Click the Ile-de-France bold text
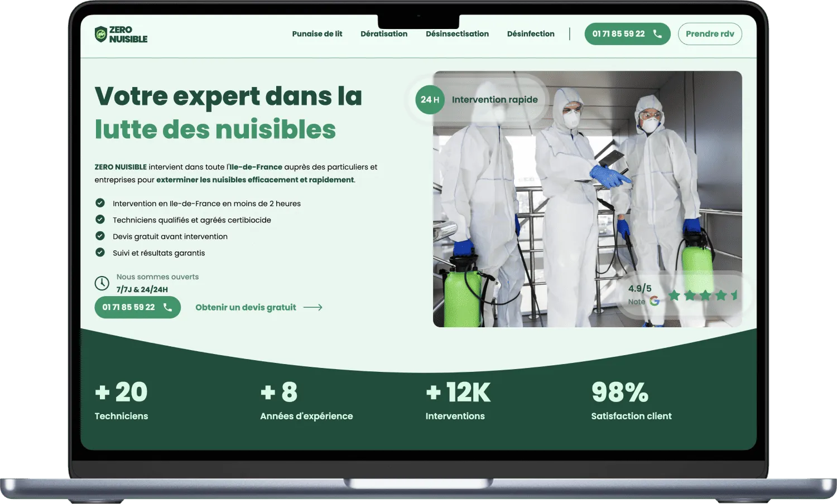 pos(256,167)
